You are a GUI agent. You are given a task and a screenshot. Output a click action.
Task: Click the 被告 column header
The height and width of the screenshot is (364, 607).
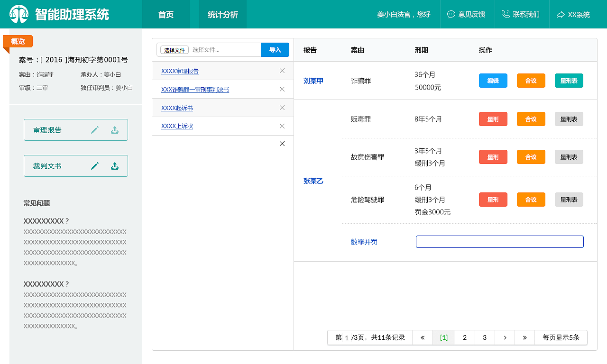pos(310,50)
